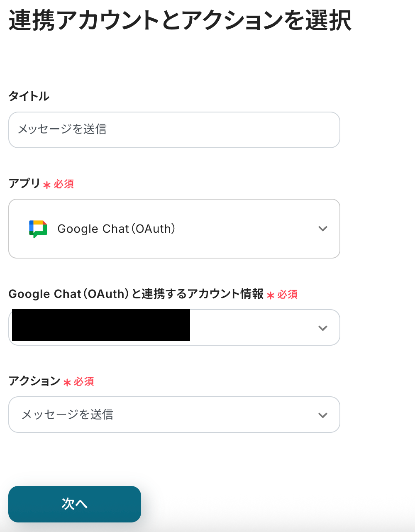Click the red asterisk next to アプリ
Image resolution: width=415 pixels, height=532 pixels.
coord(47,185)
